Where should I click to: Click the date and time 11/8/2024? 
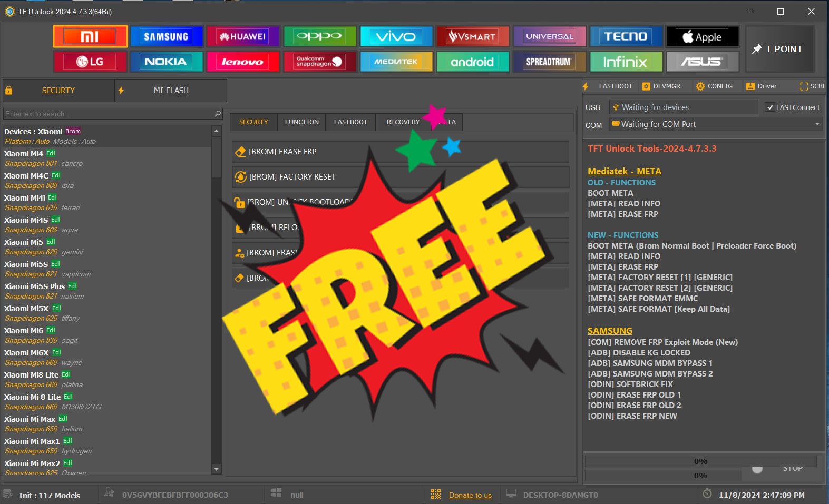pos(762,495)
